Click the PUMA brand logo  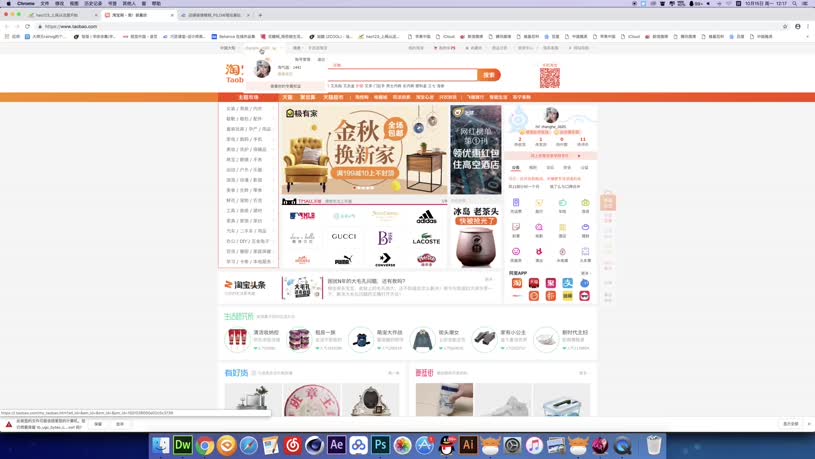[344, 259]
